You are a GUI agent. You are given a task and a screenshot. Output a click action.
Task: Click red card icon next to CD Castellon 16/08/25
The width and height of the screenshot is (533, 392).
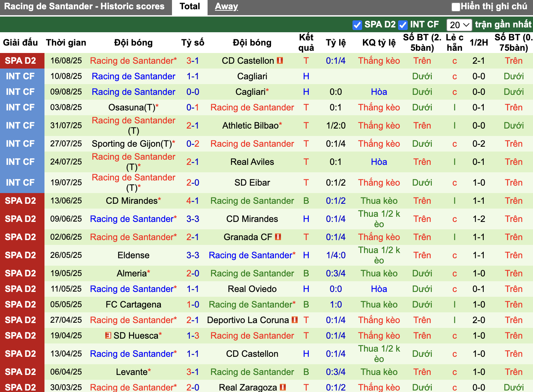pyautogui.click(x=280, y=60)
